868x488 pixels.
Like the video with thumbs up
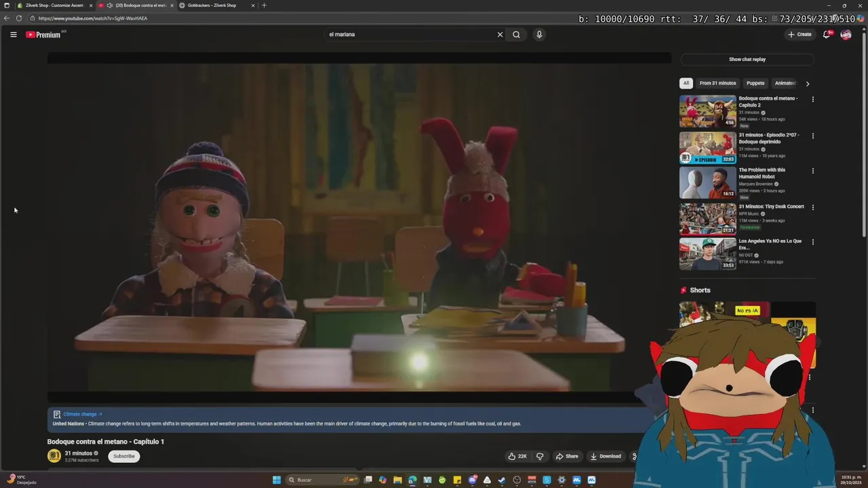click(517, 456)
